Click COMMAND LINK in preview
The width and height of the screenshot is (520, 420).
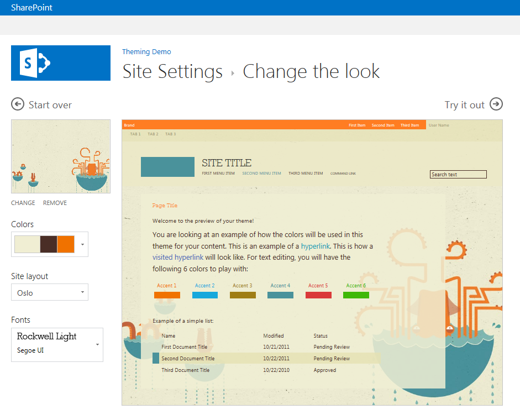(x=343, y=174)
